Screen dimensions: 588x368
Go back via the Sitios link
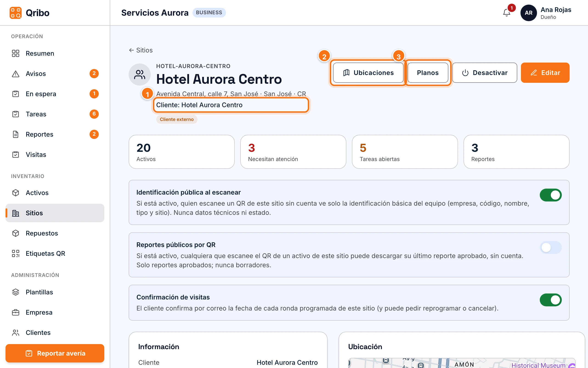pos(141,50)
